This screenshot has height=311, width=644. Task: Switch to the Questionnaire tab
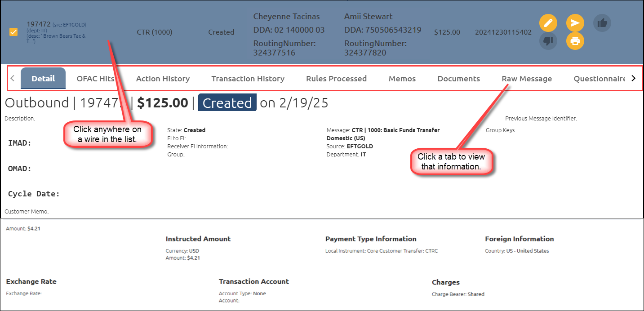(x=600, y=79)
